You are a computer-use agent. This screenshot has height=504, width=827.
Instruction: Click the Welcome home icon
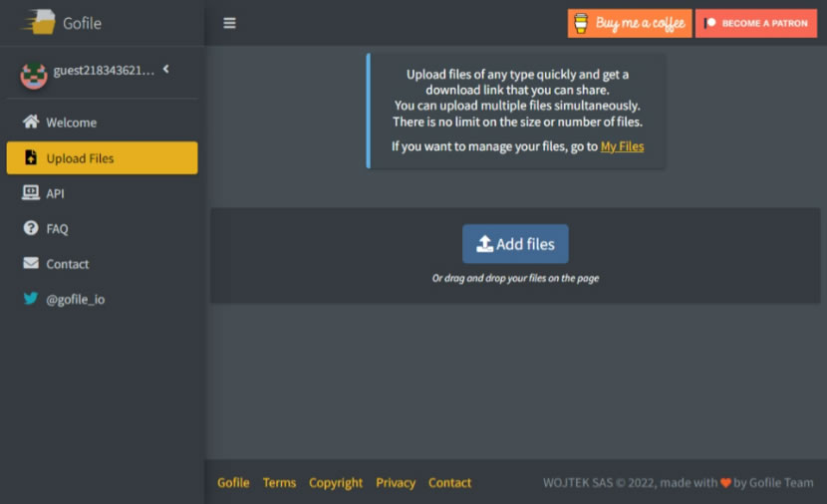(x=31, y=122)
